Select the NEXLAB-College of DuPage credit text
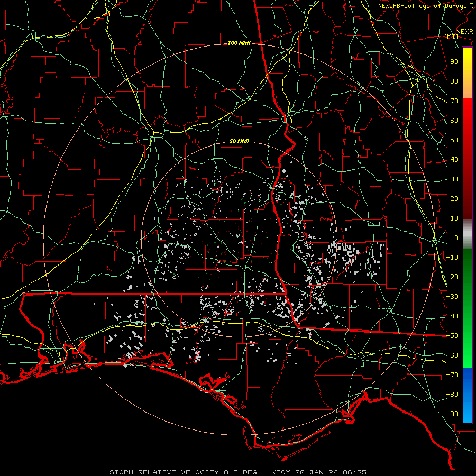Viewport: 476px width, 476px height. point(426,6)
